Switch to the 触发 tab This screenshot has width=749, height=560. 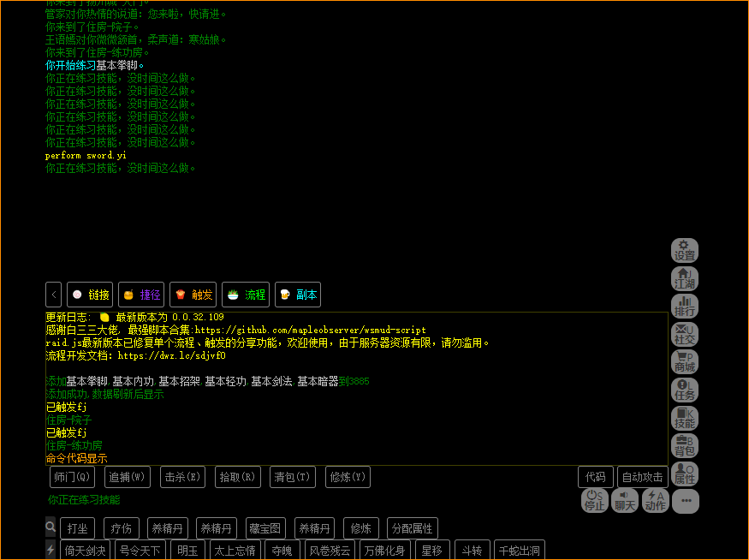coord(193,295)
